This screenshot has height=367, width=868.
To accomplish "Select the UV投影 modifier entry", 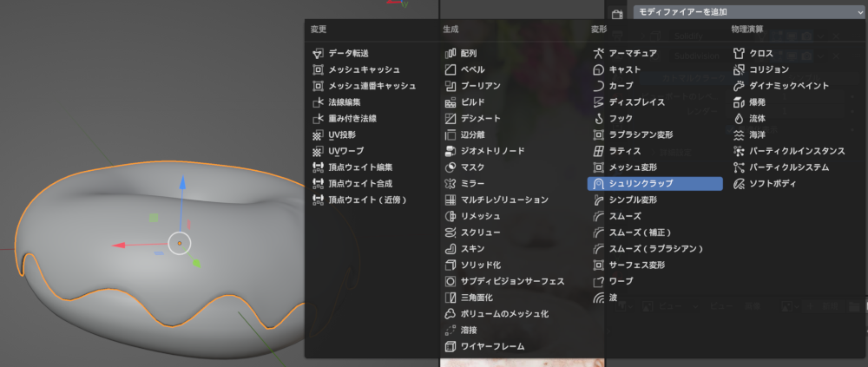I will [342, 135].
